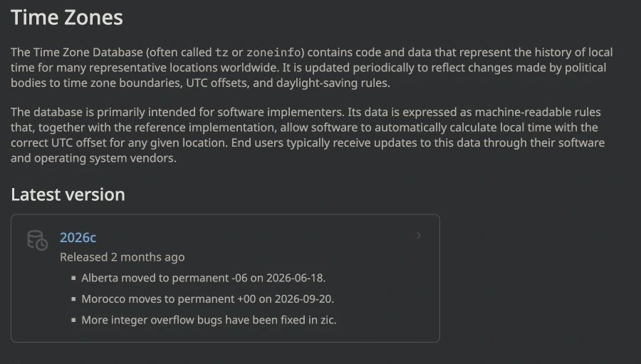This screenshot has width=641, height=364.
Task: Click the date 2026-06-18 in Alberta line
Action: pos(295,278)
